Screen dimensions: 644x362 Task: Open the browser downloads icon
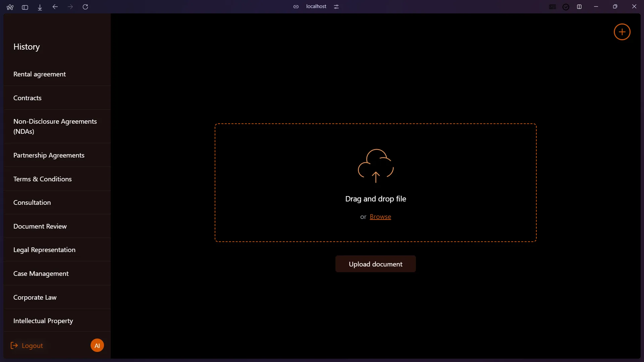[40, 7]
